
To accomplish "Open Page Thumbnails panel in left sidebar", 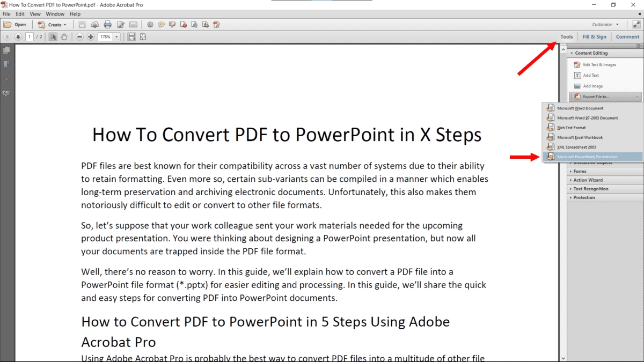I will click(x=6, y=50).
